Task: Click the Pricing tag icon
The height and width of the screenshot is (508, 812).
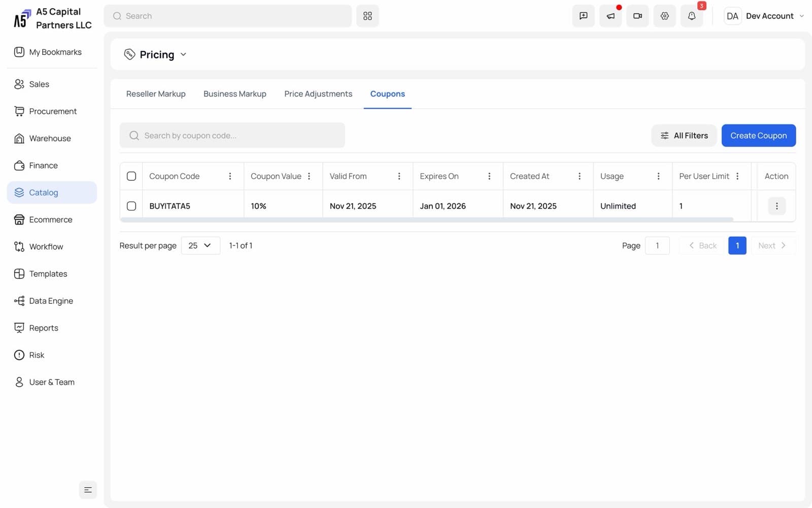Action: 129,54
